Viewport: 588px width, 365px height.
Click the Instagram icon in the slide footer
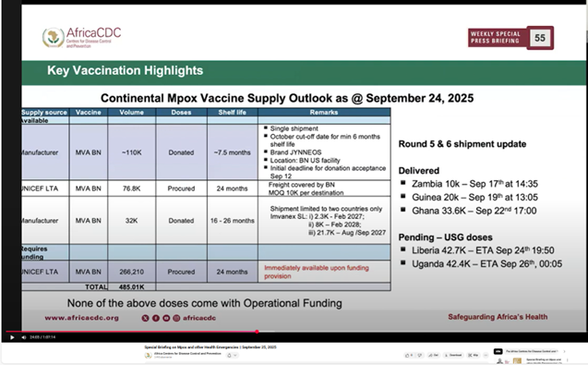176,318
